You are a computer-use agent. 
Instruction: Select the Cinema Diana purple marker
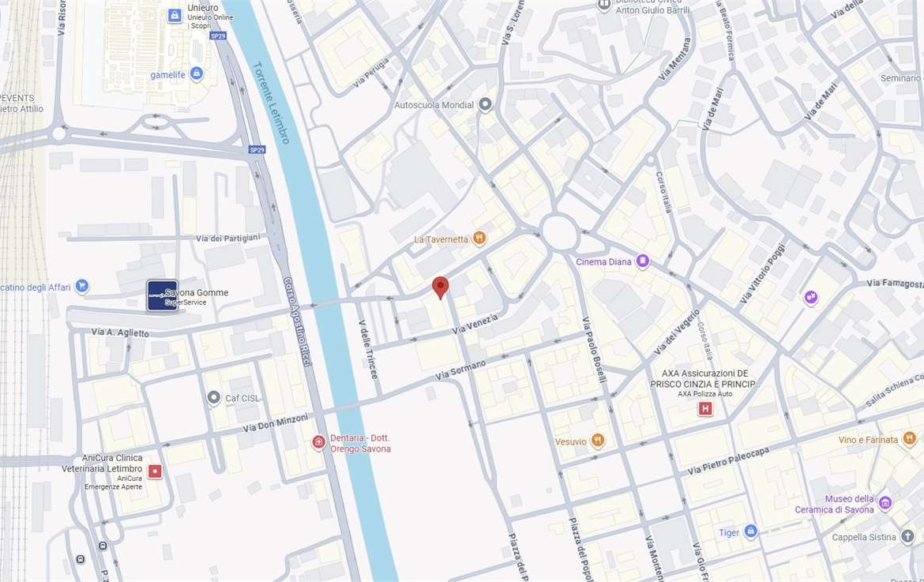click(x=642, y=261)
